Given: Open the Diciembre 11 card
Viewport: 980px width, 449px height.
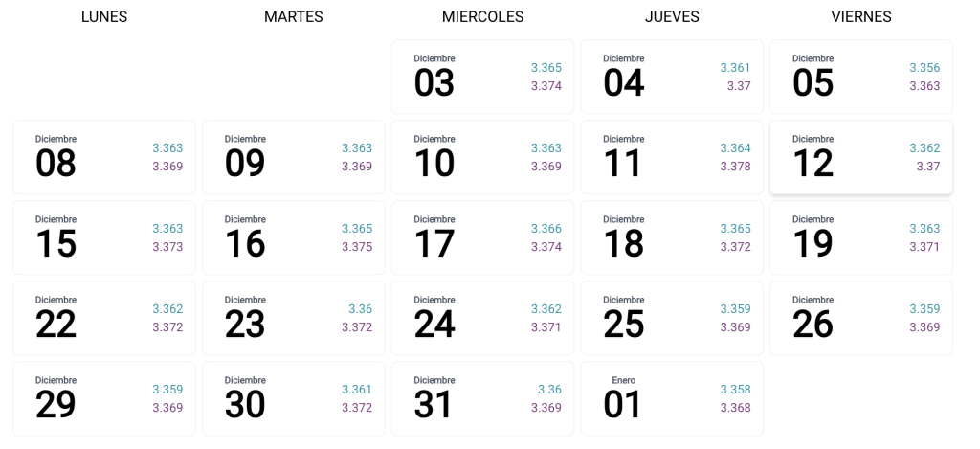Looking at the screenshot, I should pyautogui.click(x=672, y=157).
